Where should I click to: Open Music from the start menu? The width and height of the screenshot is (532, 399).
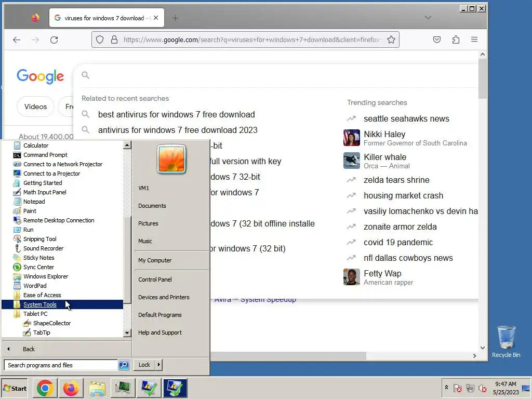click(x=145, y=241)
